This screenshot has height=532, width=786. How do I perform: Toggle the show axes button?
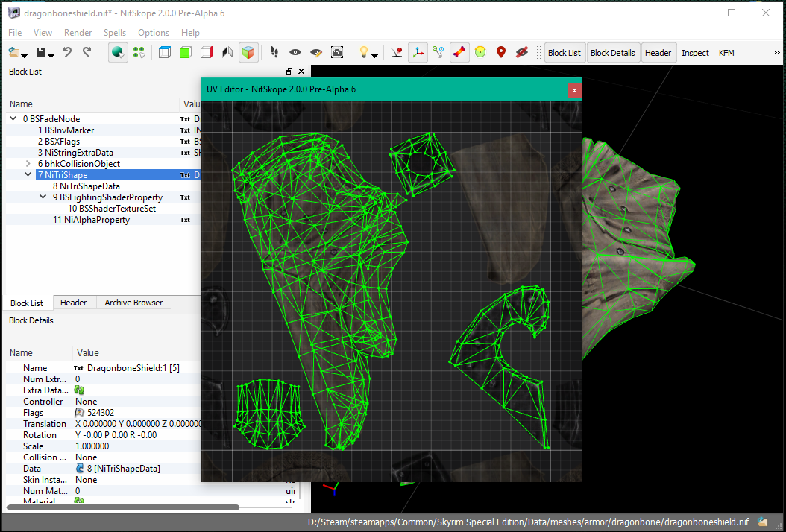click(418, 53)
